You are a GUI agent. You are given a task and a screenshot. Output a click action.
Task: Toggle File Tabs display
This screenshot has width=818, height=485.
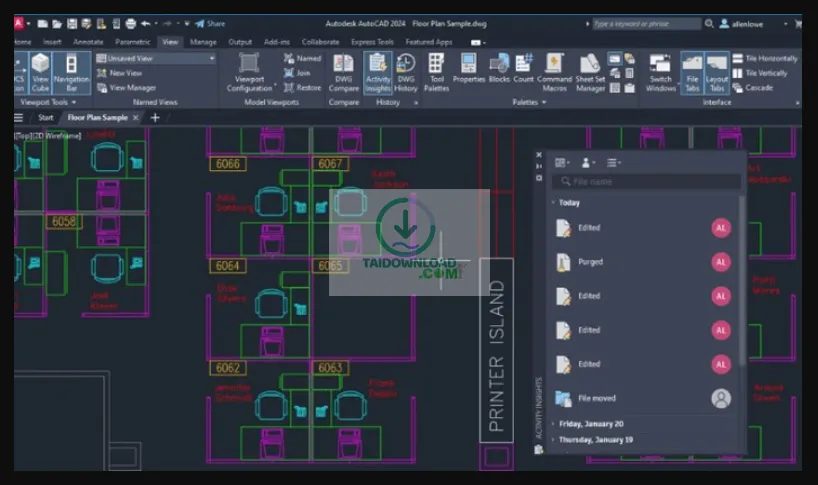pos(692,72)
